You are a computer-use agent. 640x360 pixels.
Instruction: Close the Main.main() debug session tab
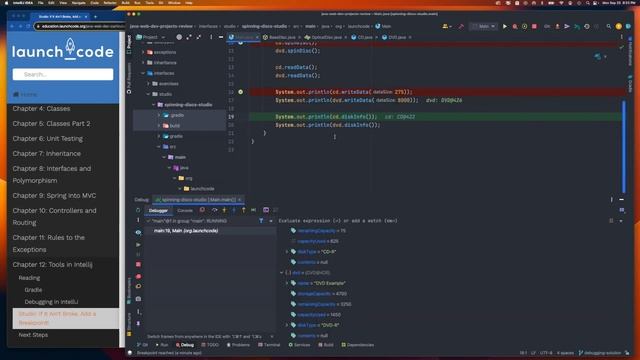point(240,200)
